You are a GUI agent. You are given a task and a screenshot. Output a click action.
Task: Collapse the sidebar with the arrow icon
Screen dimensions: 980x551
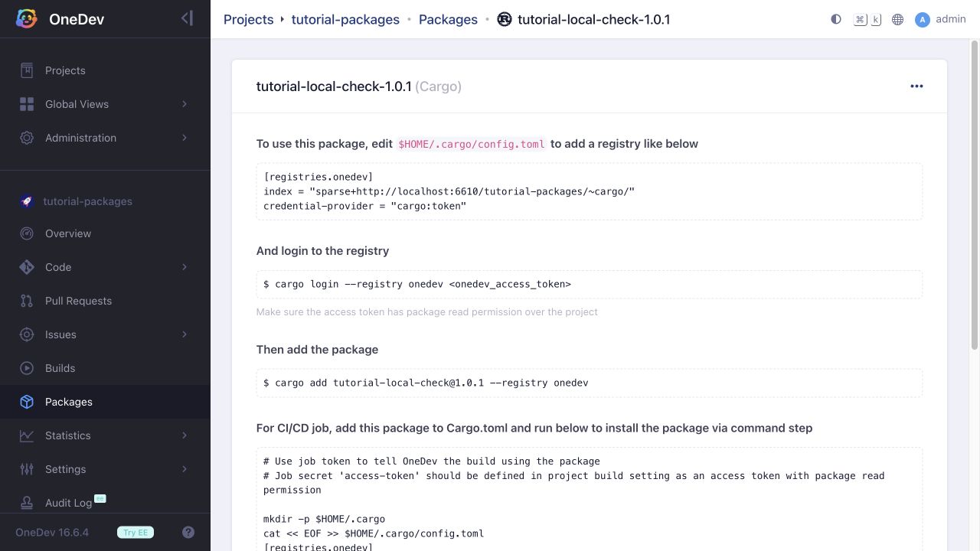click(187, 18)
